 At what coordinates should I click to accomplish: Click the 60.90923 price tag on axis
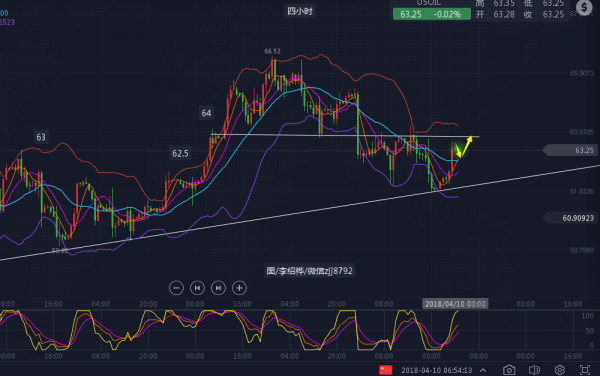(x=570, y=218)
